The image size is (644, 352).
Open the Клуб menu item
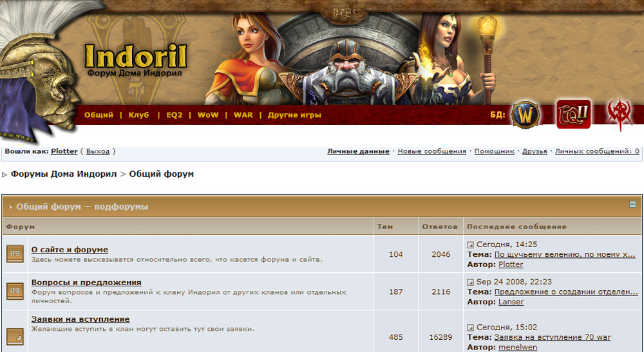coord(138,115)
